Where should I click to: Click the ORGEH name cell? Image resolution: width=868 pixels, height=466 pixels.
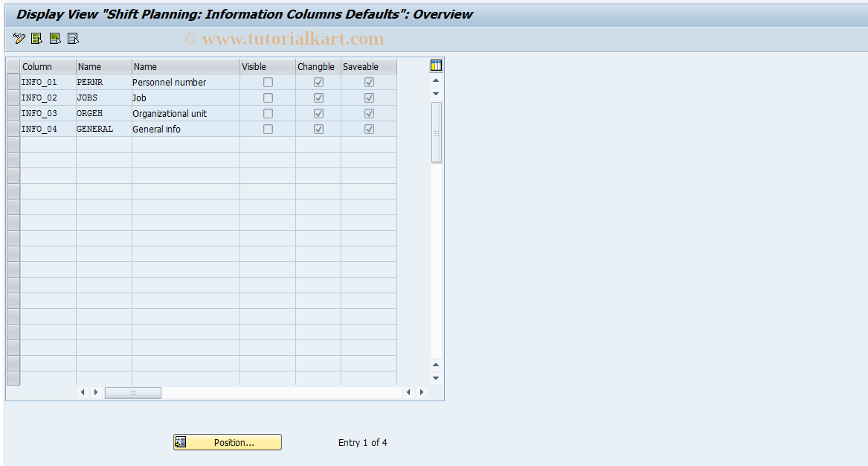coord(104,114)
